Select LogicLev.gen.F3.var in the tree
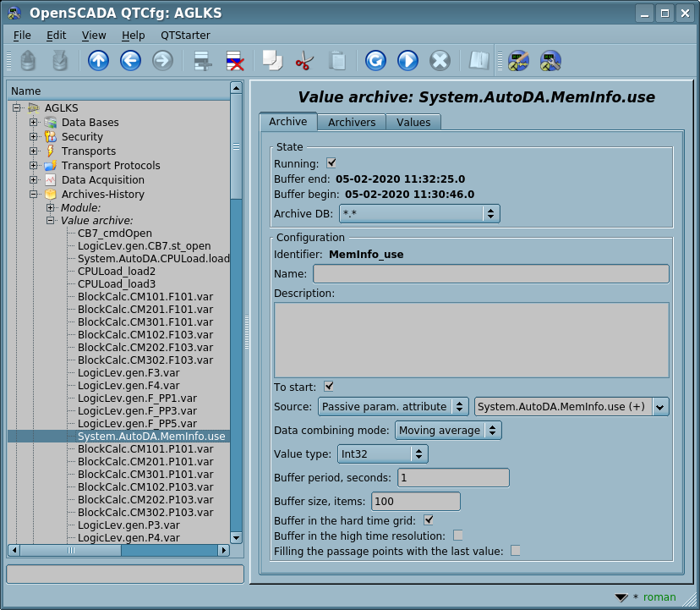 coord(129,373)
